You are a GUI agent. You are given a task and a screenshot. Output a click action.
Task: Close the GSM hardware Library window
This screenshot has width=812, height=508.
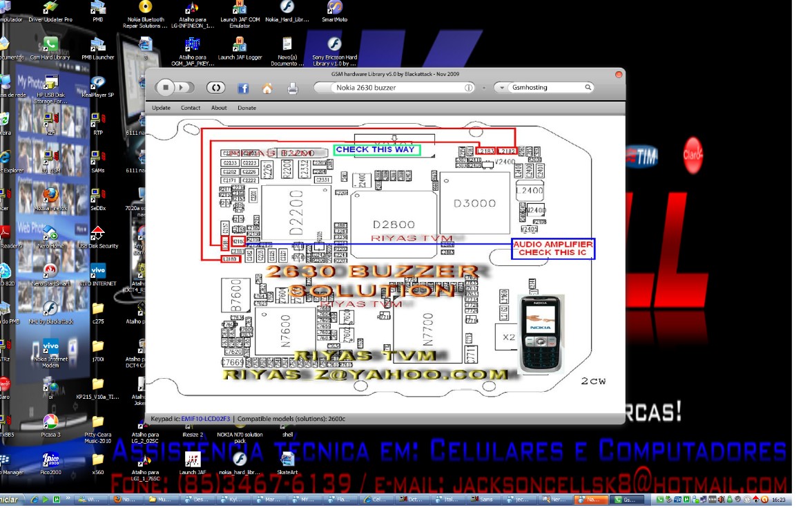[x=619, y=75]
